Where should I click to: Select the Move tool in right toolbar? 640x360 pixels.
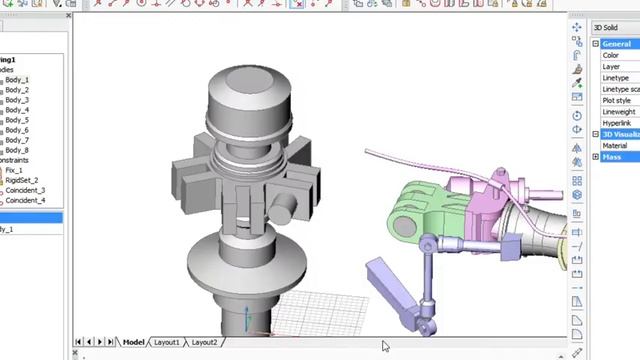tap(577, 27)
